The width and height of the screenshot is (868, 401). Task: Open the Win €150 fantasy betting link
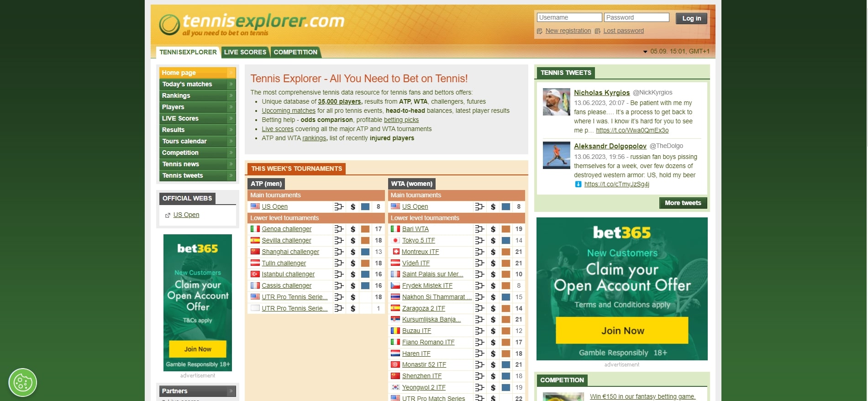642,396
